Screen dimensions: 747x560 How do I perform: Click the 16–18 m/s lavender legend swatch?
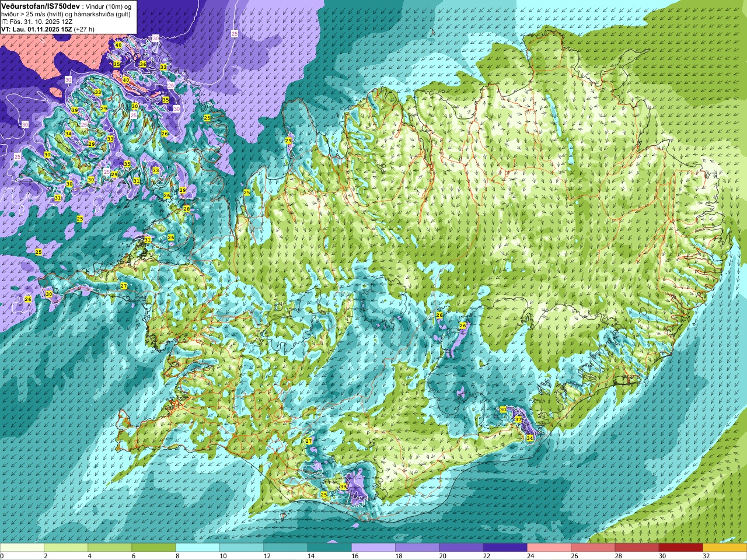[373, 547]
